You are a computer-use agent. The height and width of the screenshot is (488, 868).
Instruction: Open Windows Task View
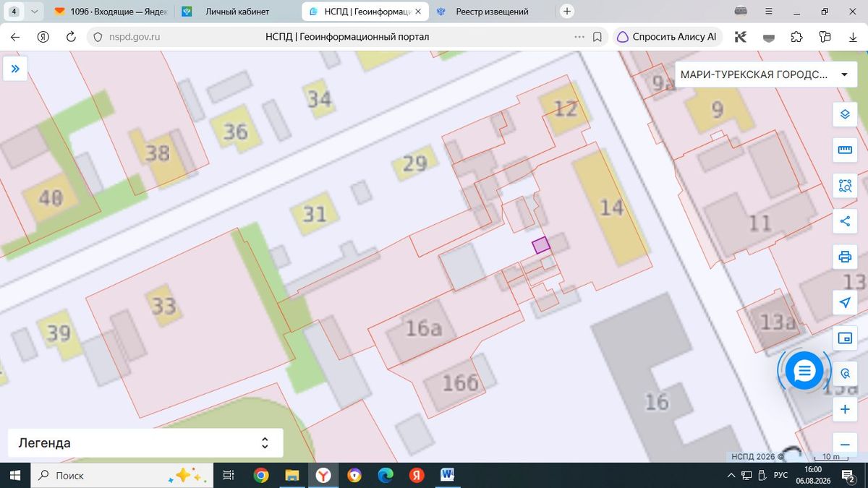pyautogui.click(x=229, y=476)
